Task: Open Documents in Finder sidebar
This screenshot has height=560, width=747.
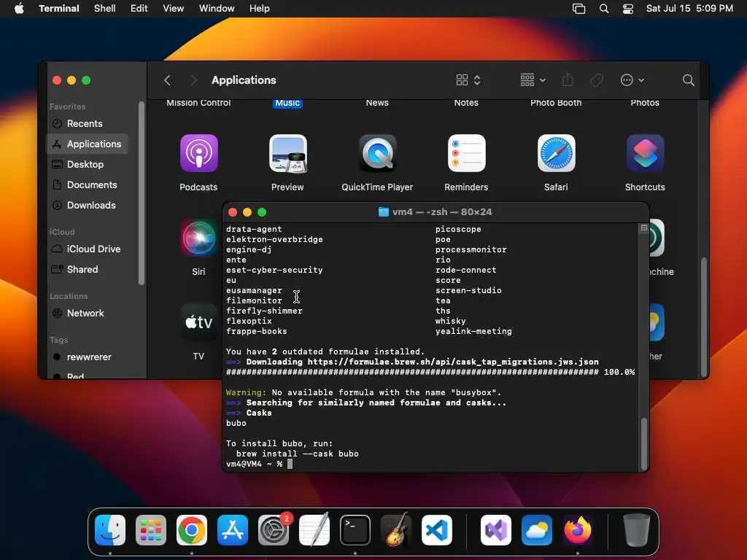Action: (88, 184)
